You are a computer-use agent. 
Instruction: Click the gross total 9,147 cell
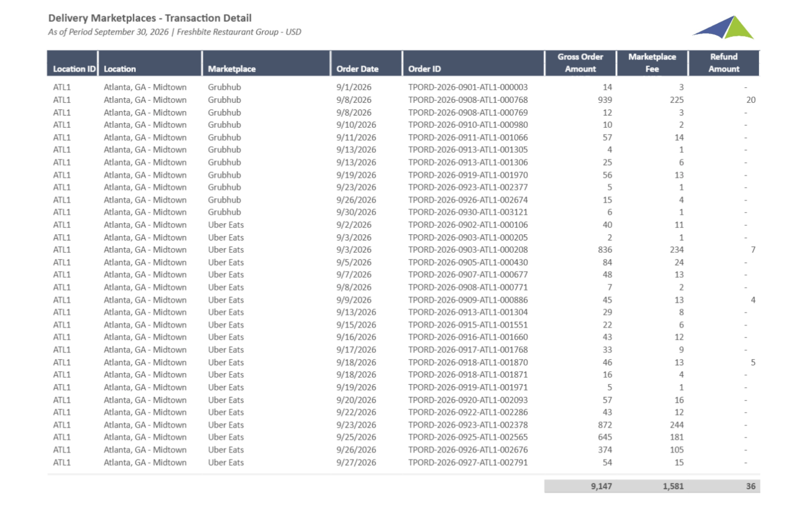[x=601, y=486]
